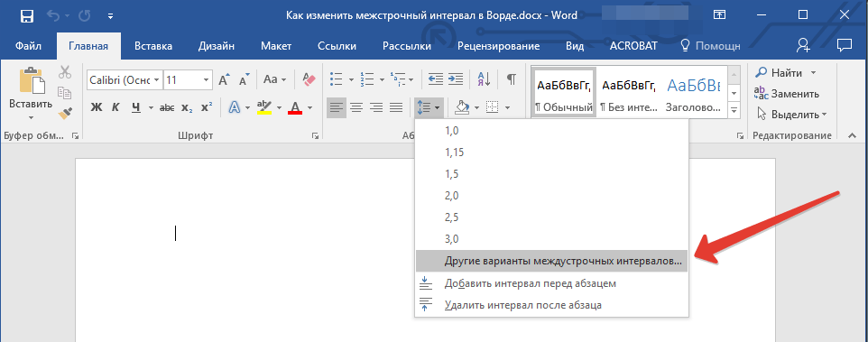
Task: Click the Save floppy disk icon
Action: [26, 16]
